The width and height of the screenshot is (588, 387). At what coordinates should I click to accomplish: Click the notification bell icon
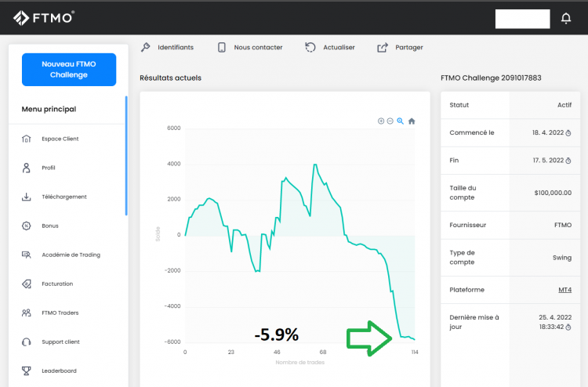click(x=566, y=18)
